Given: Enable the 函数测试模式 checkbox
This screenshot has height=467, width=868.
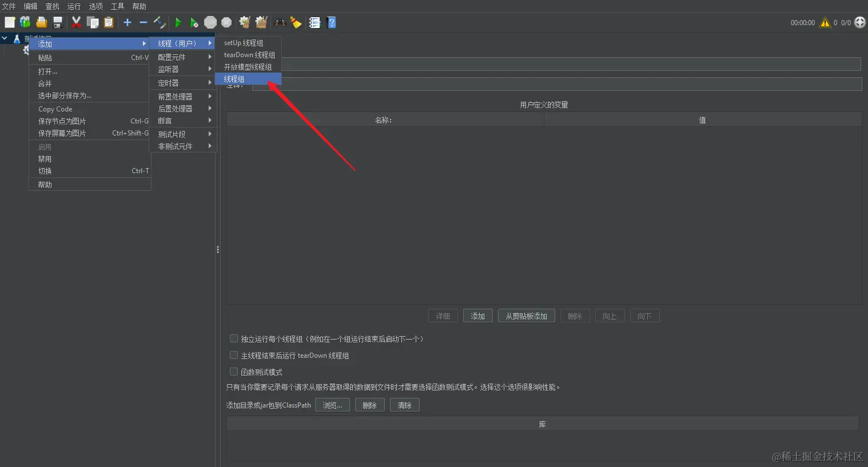Looking at the screenshot, I should (x=234, y=372).
